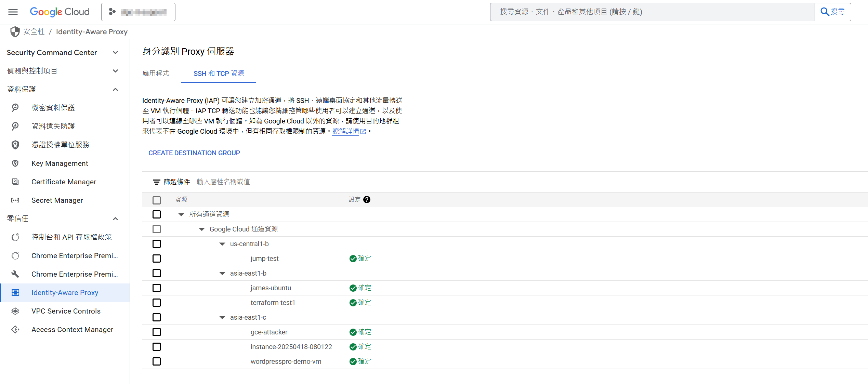Collapse the asia-east1-b tree arrow
Viewport: 868px width, 384px height.
pos(222,273)
